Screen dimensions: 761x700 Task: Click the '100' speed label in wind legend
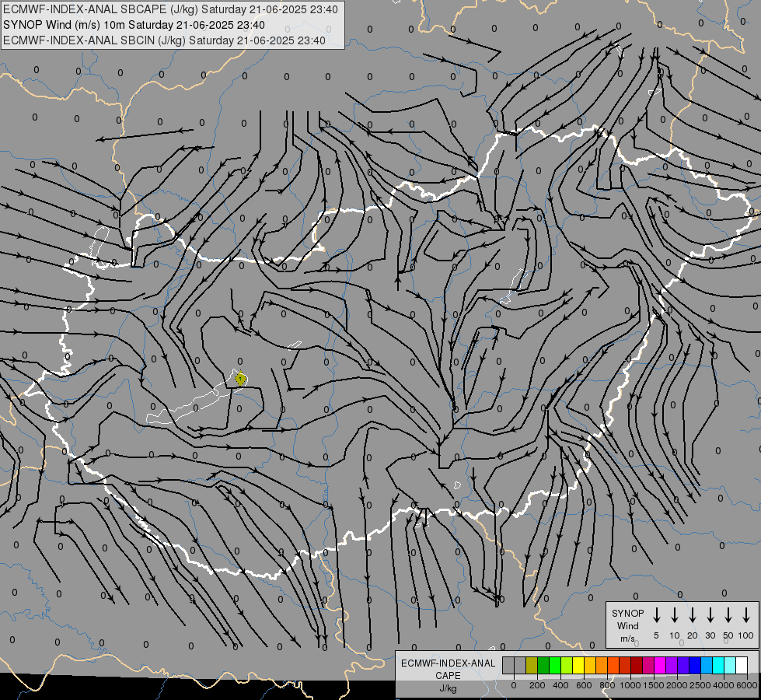point(746,635)
